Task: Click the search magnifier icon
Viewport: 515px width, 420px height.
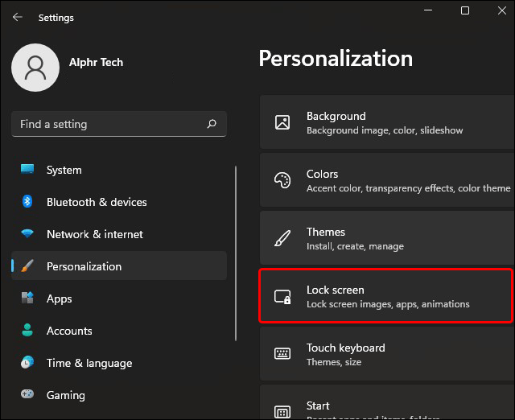Action: 212,124
